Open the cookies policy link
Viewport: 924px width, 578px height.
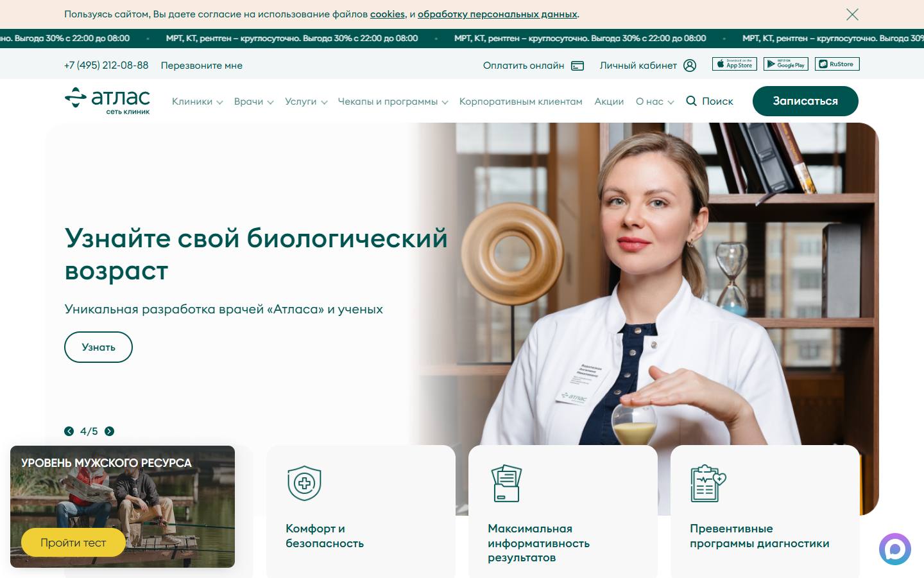[x=388, y=14]
